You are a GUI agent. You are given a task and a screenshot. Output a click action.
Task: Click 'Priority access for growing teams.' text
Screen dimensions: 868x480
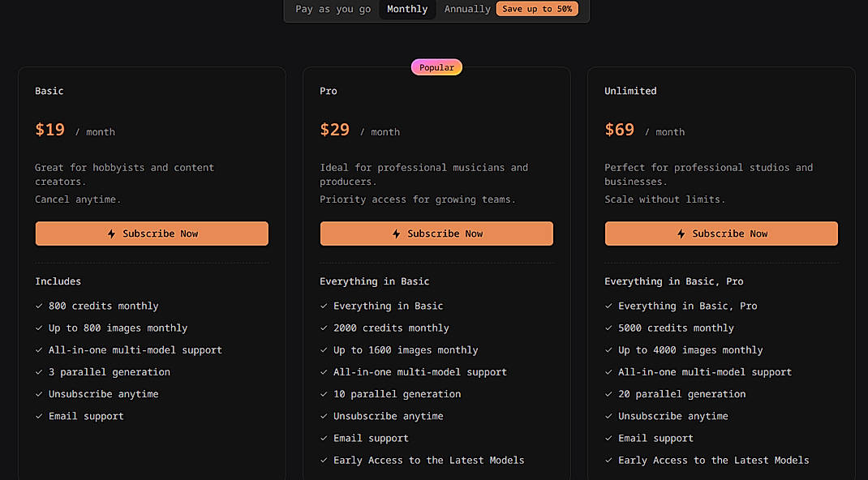point(418,199)
